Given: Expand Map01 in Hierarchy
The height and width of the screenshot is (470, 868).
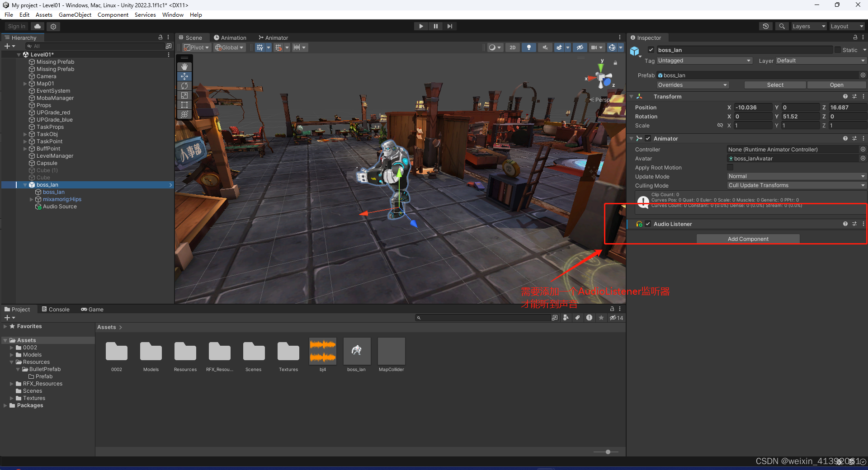Looking at the screenshot, I should pos(25,84).
